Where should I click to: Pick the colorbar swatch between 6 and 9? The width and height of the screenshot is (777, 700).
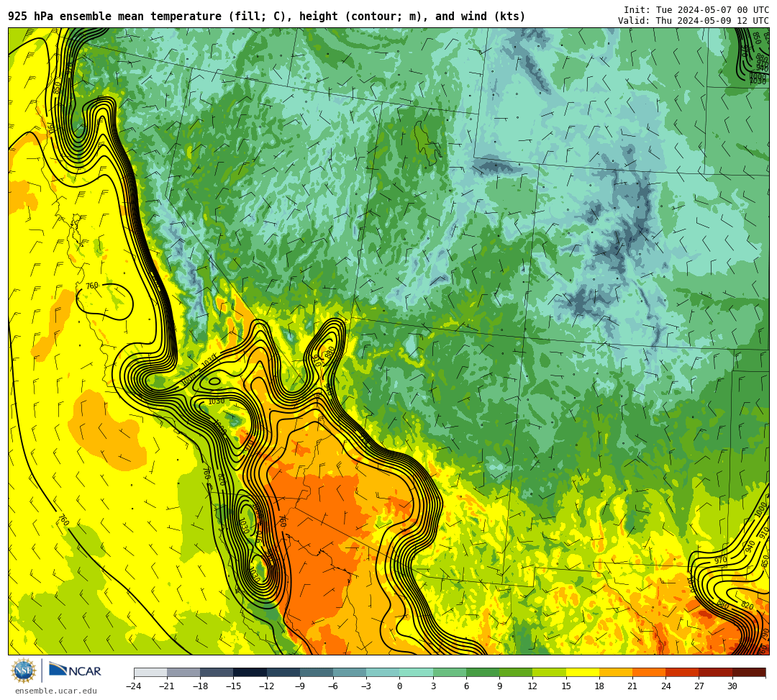[483, 672]
